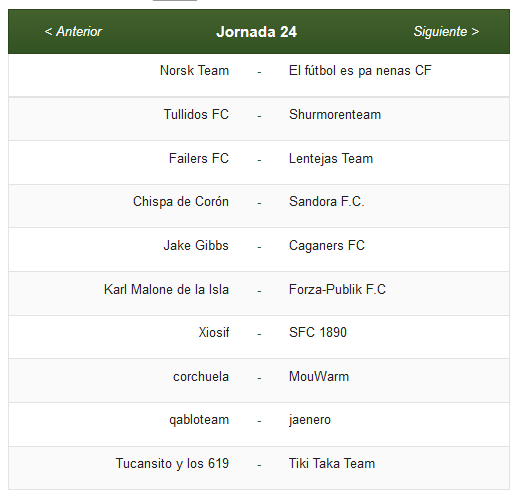Go to previous round via Anterior

click(x=73, y=32)
